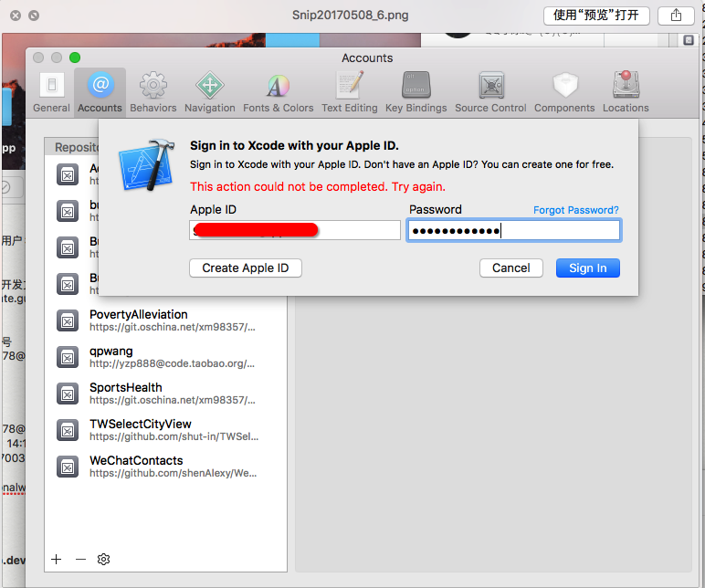Click the plus button to add account

[57, 559]
